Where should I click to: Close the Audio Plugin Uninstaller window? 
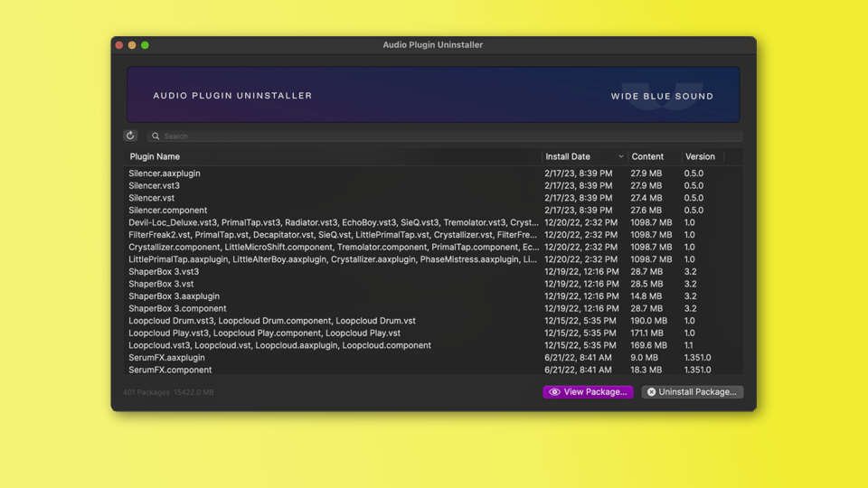[x=119, y=45]
